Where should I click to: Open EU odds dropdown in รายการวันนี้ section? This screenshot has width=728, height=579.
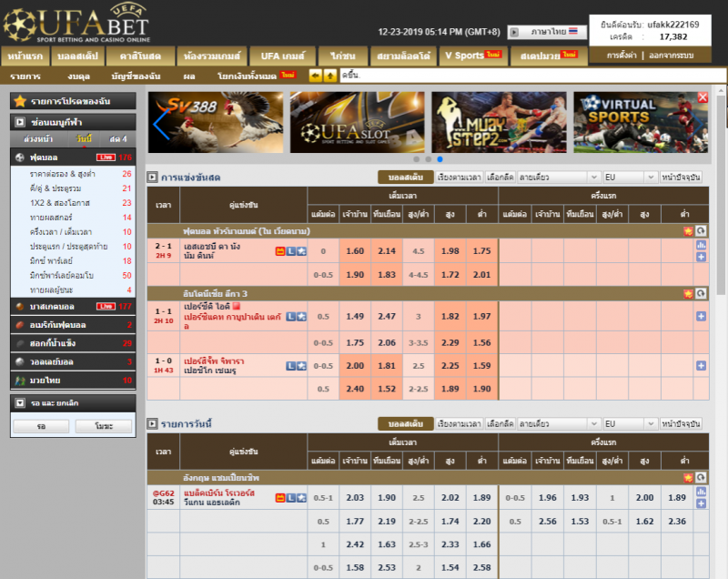(630, 424)
